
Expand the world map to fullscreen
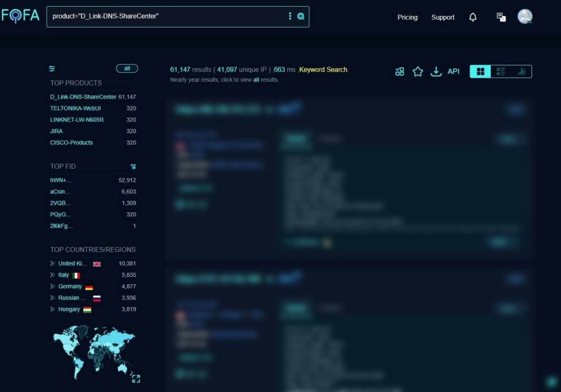point(136,378)
